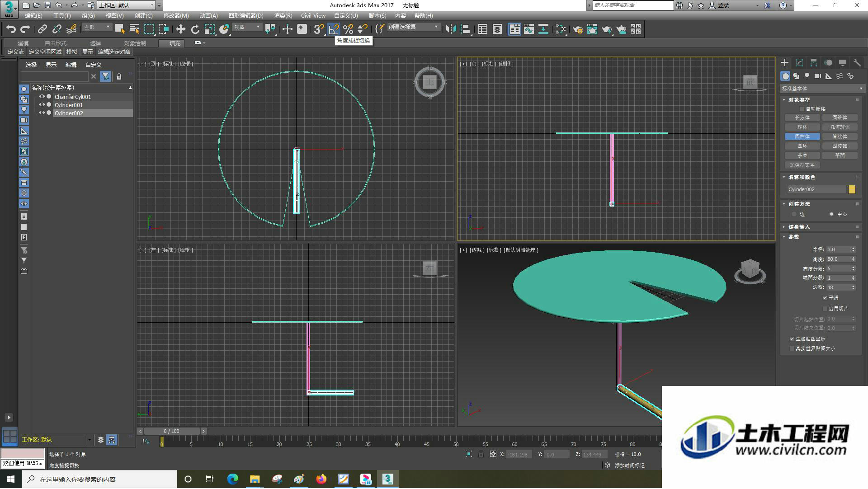Activate the Select Object tool

point(120,29)
